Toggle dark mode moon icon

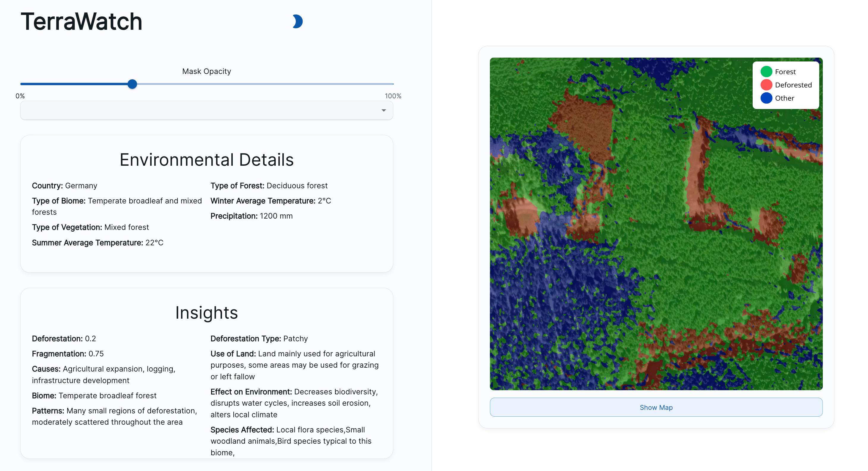pyautogui.click(x=298, y=22)
